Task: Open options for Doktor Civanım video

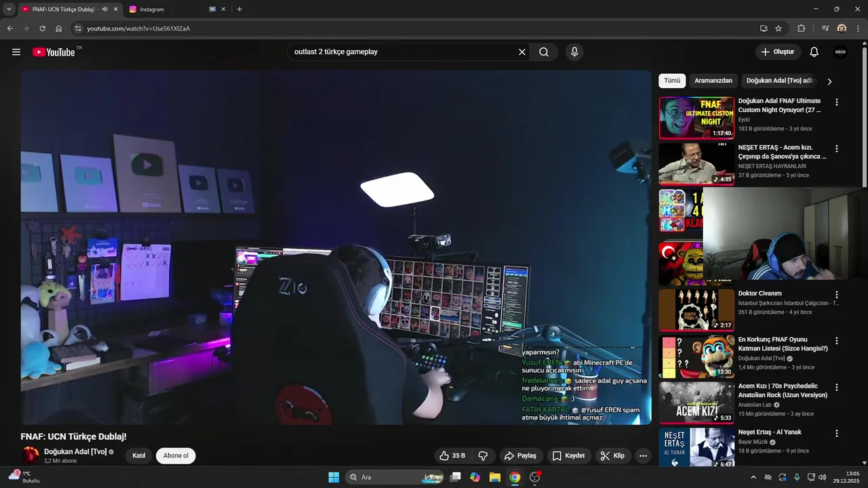Action: tap(836, 295)
